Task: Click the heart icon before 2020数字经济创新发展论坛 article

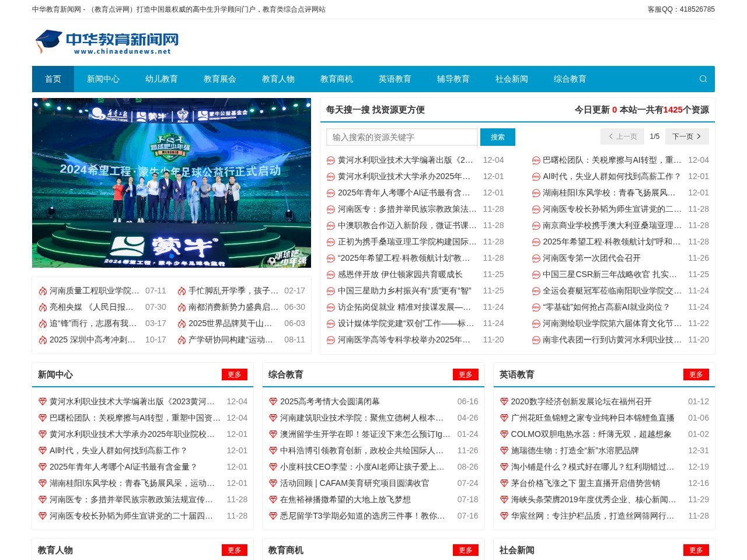Action: (504, 401)
